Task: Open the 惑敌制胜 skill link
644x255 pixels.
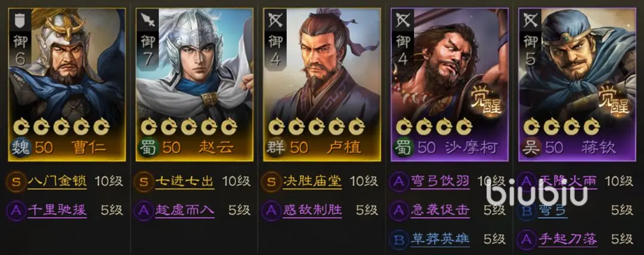Action: point(312,211)
